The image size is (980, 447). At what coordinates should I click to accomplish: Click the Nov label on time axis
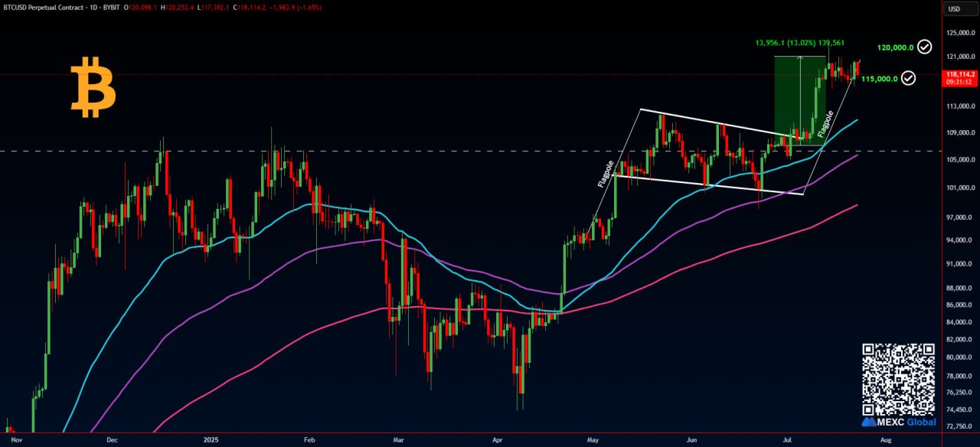point(18,440)
